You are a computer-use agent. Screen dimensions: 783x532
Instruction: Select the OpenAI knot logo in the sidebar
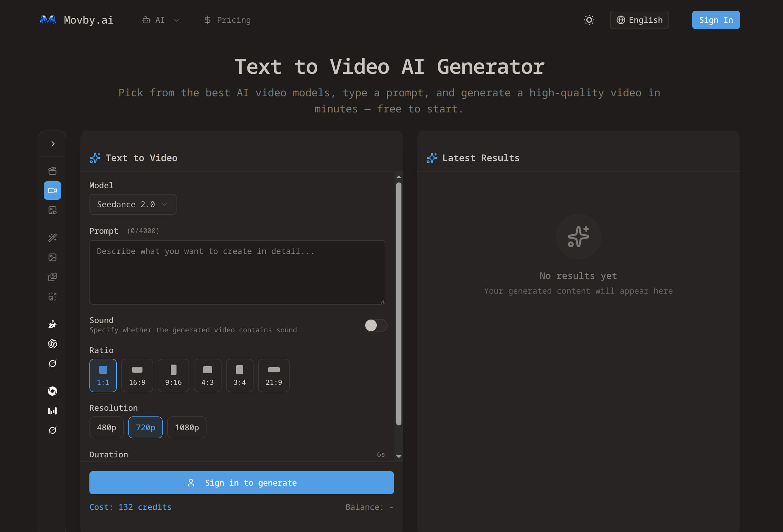[52, 344]
